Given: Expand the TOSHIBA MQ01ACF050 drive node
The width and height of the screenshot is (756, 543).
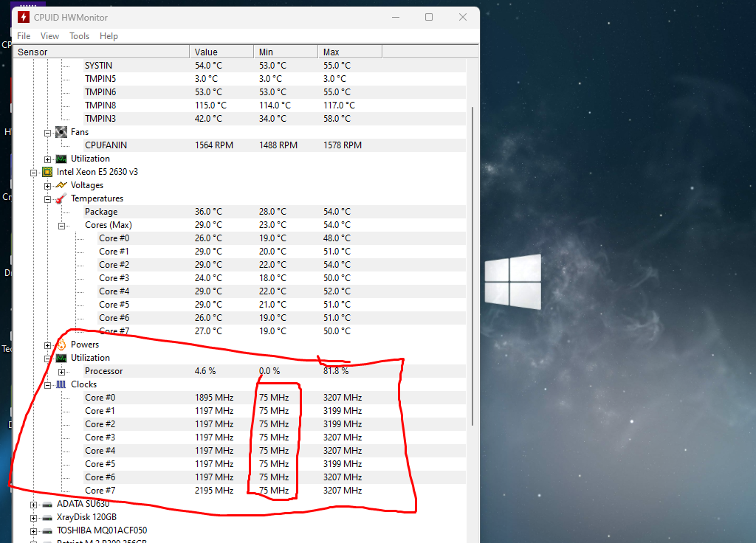Looking at the screenshot, I should [x=33, y=531].
